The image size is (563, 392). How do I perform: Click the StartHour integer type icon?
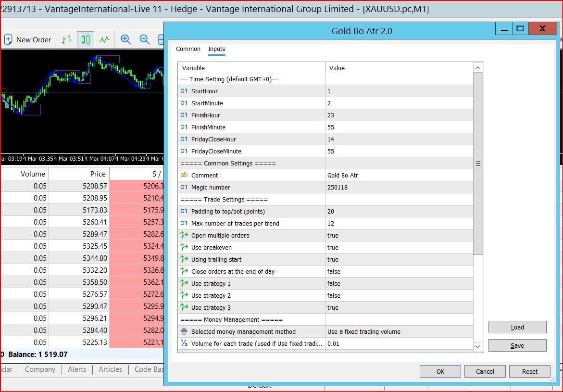[184, 91]
